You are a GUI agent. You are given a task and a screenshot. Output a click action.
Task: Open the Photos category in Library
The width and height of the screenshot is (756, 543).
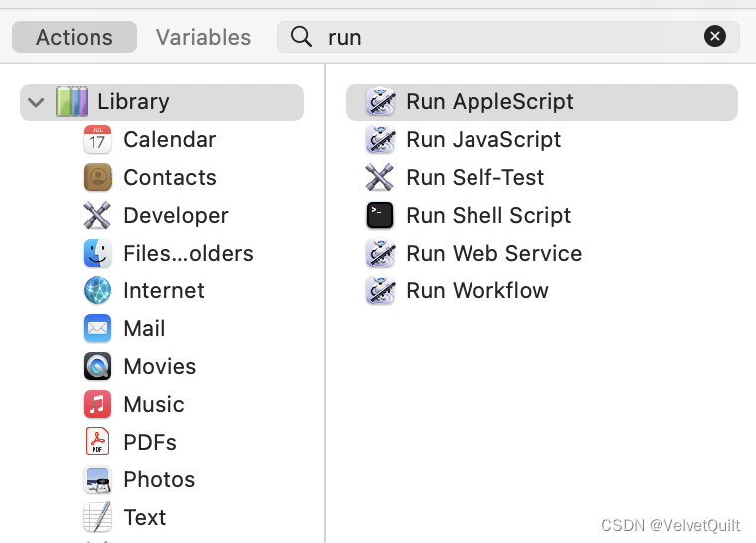click(159, 480)
